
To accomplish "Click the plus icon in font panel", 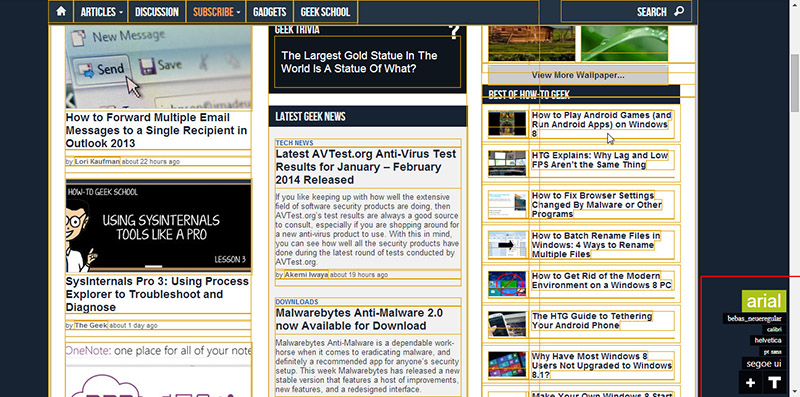I will 750,383.
